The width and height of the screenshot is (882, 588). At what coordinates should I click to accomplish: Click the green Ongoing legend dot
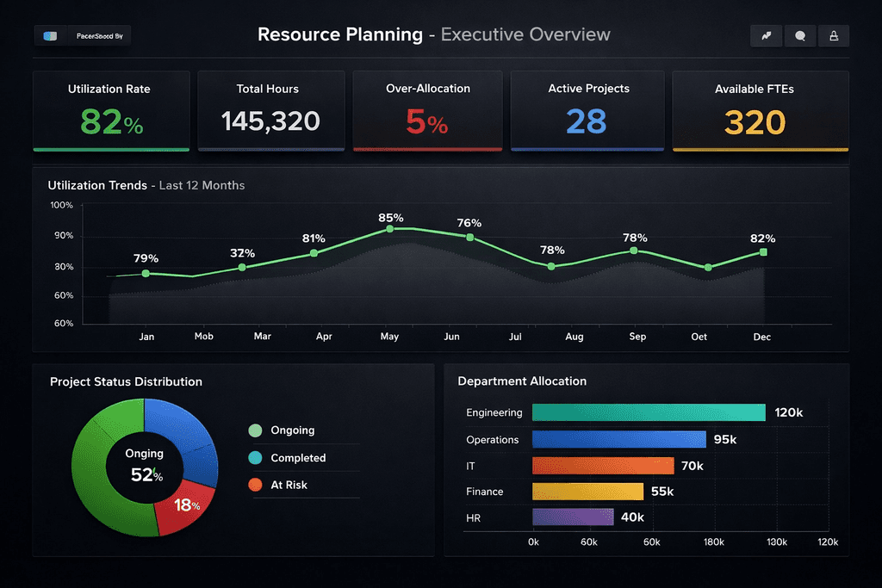255,430
